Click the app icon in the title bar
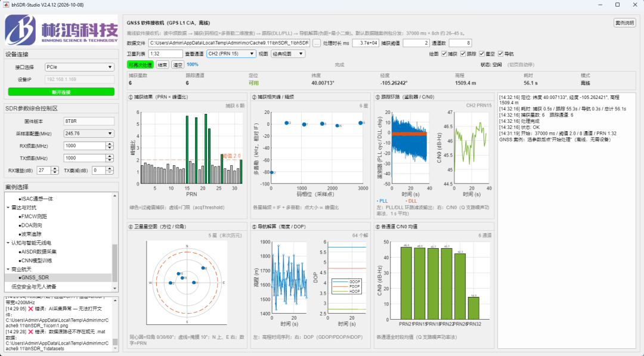Screen dimensions: 644x356 pos(6,5)
